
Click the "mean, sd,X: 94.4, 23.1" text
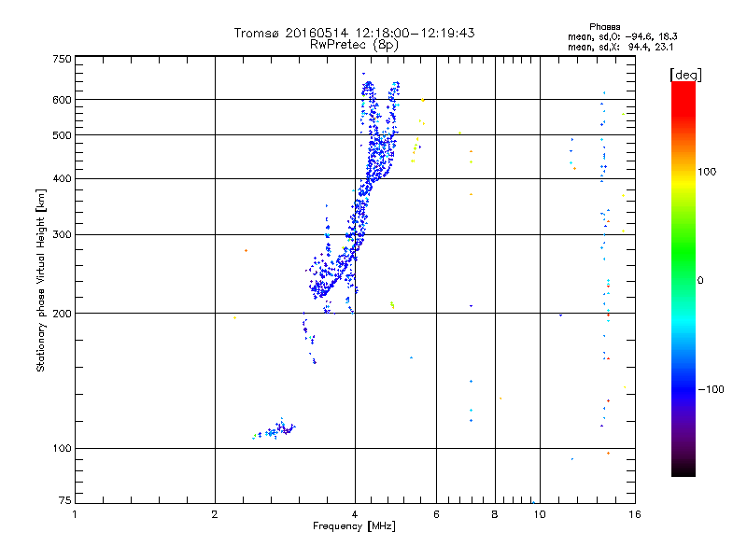pos(620,47)
